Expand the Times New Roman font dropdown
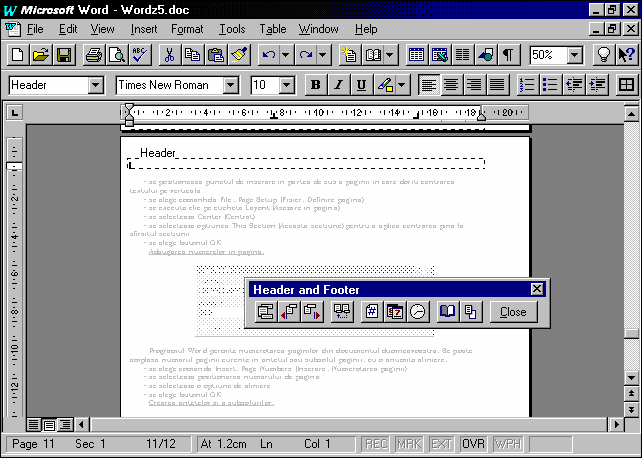 pos(231,85)
